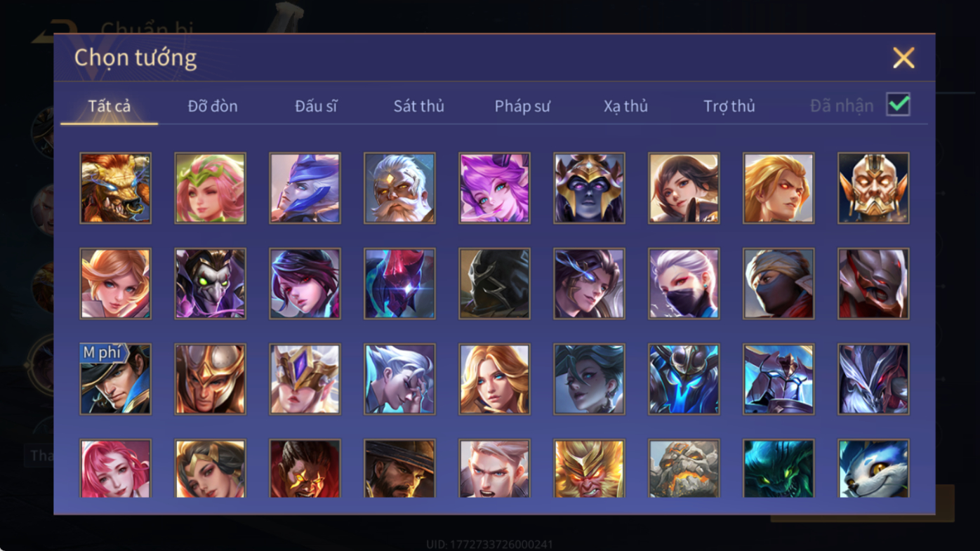
Task: Select the masked white-haired ninja girl
Action: click(684, 284)
